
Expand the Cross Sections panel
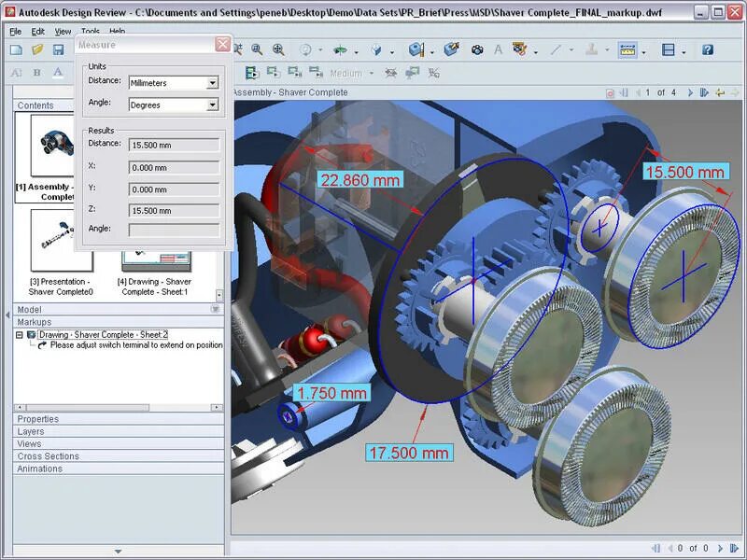pos(119,456)
